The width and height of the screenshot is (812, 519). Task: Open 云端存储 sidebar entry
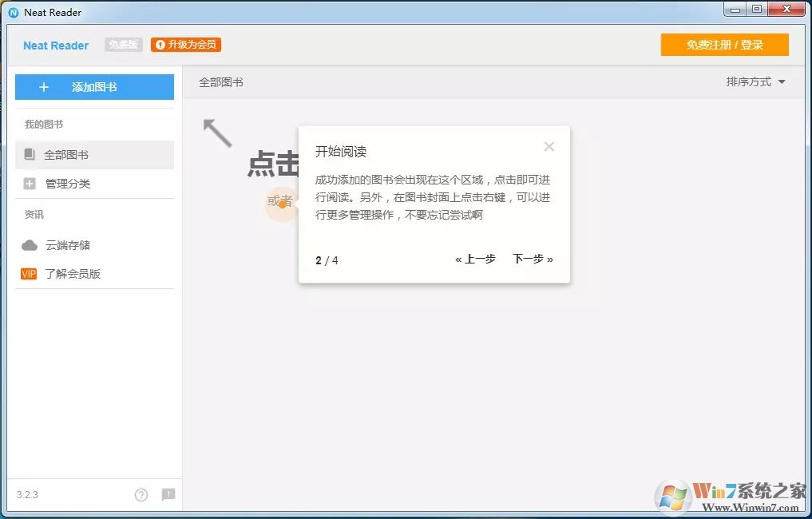point(68,245)
